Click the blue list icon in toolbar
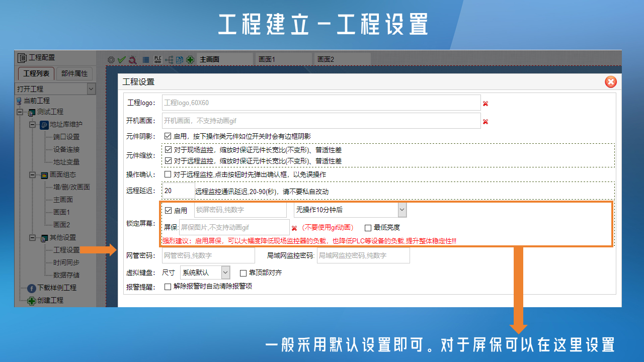The width and height of the screenshot is (644, 362). pos(146,59)
